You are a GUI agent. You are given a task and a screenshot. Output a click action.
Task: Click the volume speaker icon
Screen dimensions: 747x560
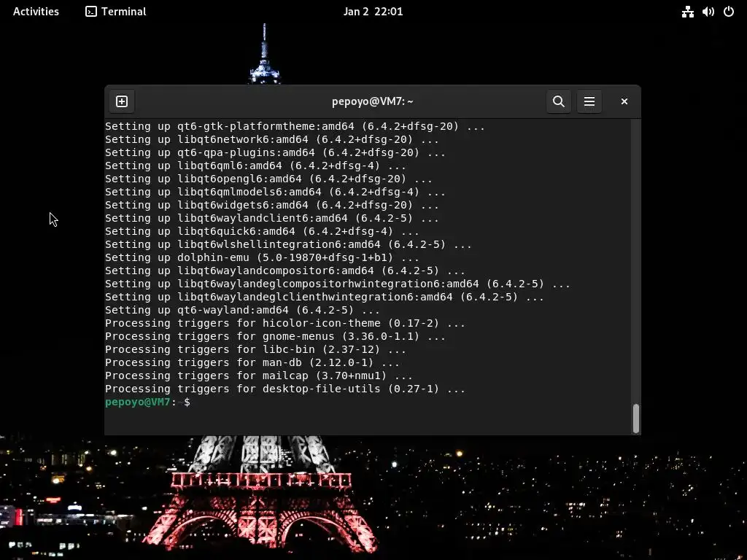[x=708, y=12]
